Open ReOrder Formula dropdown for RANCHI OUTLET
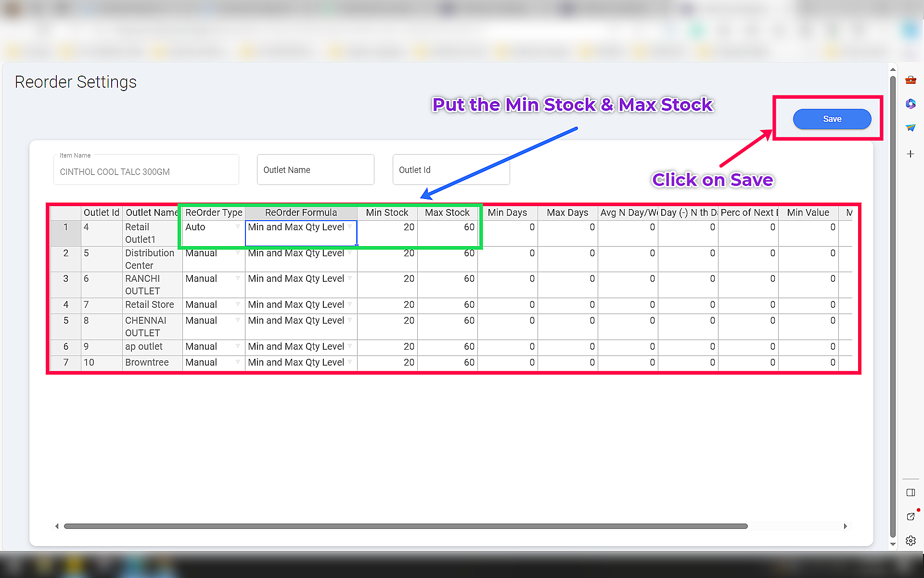The width and height of the screenshot is (924, 578). click(350, 278)
